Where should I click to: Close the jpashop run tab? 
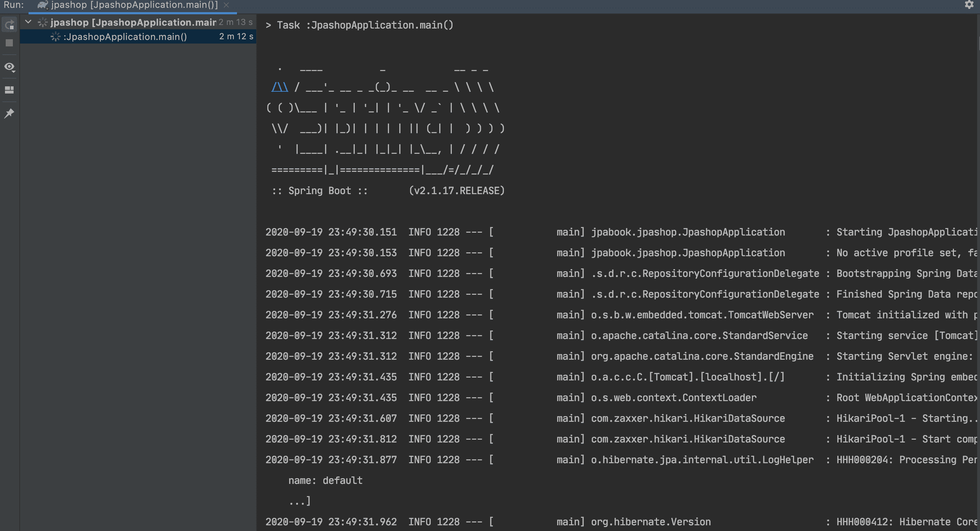pos(226,5)
